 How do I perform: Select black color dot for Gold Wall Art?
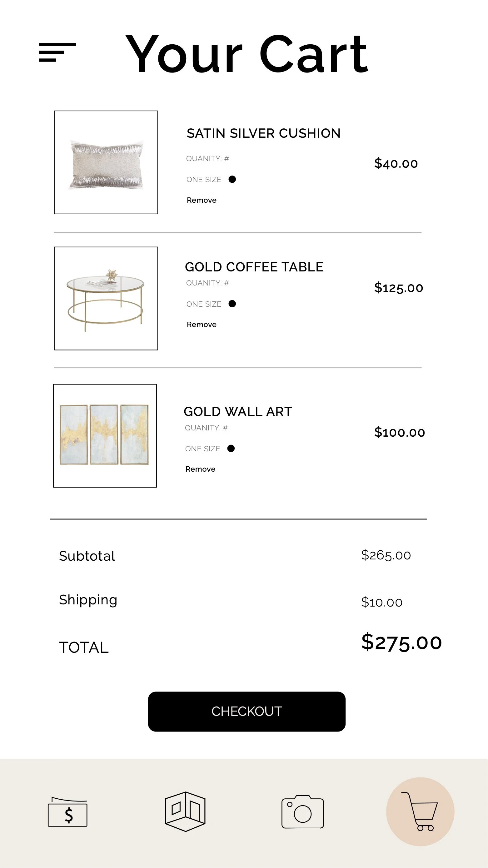[231, 449]
